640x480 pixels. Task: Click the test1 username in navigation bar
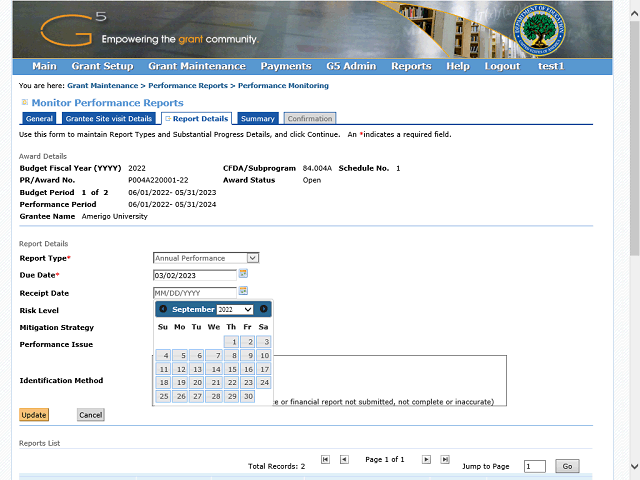point(551,66)
